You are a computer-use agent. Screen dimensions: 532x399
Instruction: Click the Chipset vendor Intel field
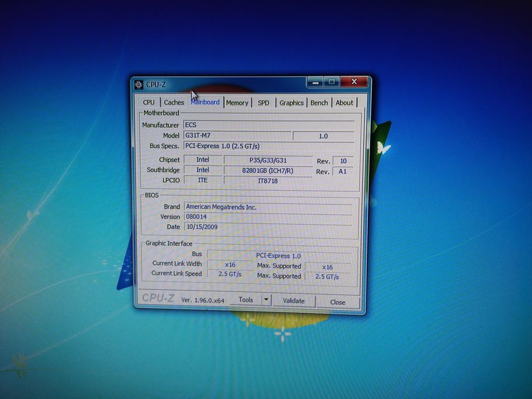pos(203,160)
